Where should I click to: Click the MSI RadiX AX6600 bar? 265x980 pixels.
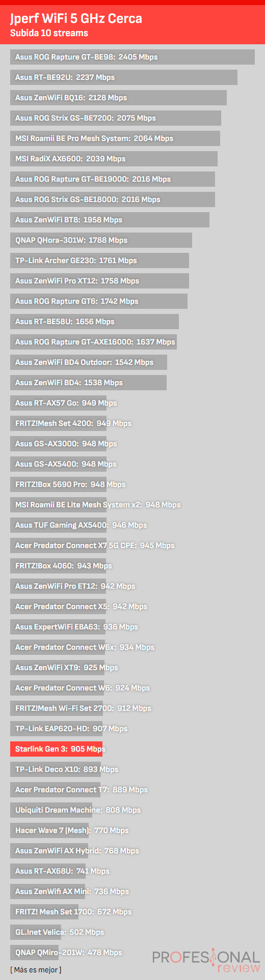tap(114, 159)
